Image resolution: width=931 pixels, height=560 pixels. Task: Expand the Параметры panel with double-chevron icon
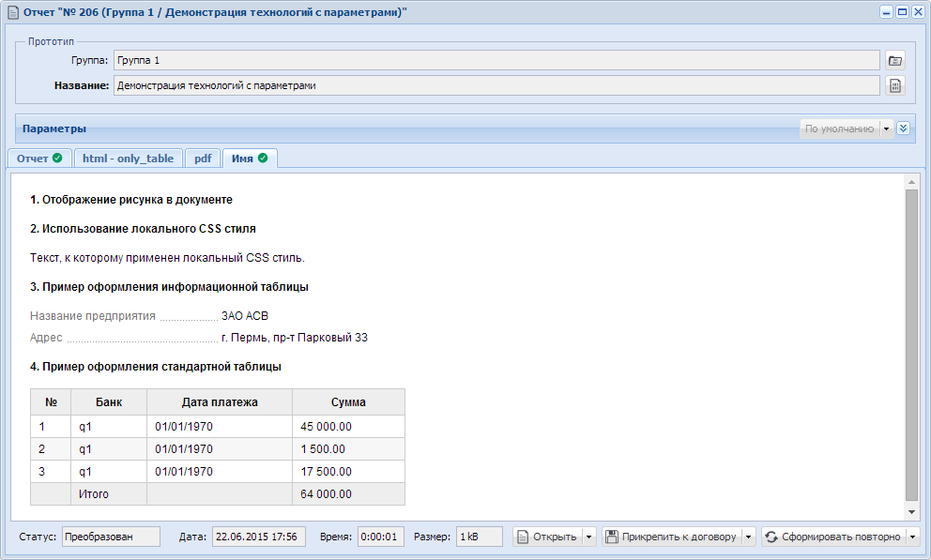click(x=903, y=129)
